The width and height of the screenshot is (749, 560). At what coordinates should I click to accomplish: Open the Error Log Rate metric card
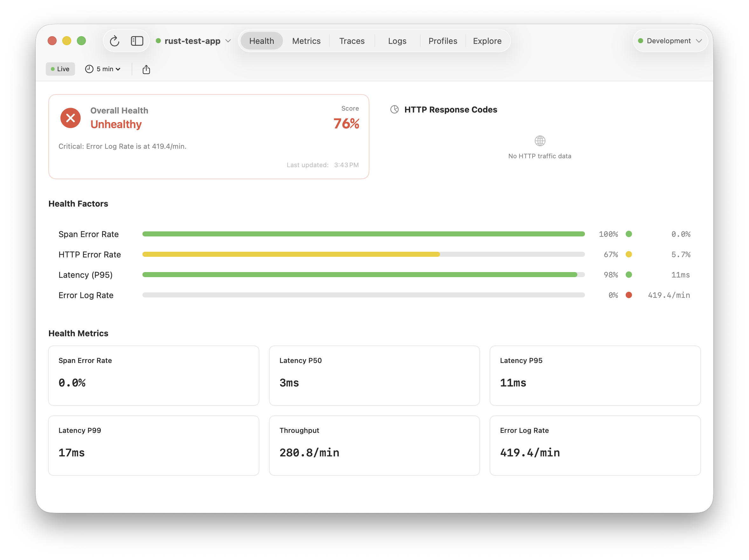click(595, 445)
